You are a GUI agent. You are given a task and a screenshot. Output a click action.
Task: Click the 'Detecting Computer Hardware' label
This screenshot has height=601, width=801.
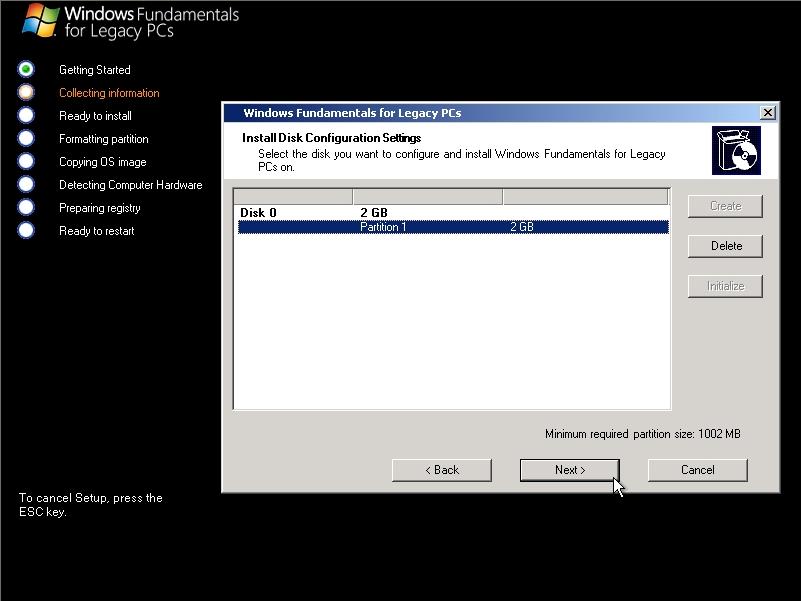(131, 185)
